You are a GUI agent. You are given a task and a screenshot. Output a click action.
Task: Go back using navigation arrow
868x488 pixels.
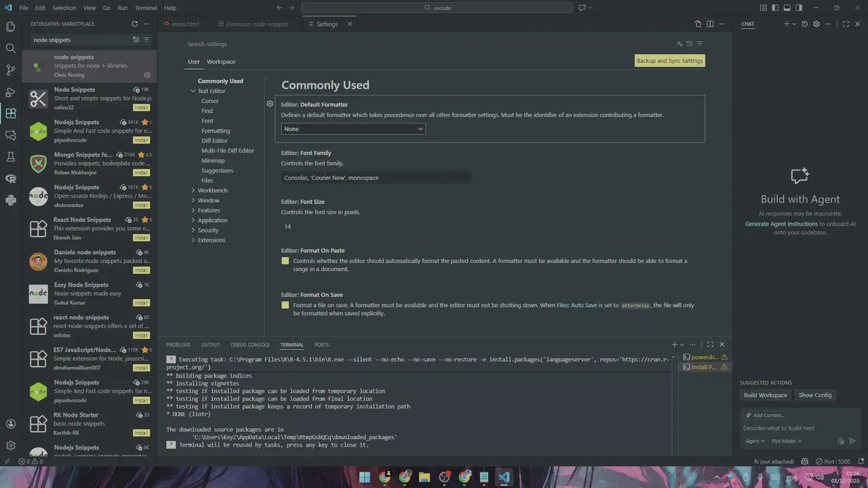tap(279, 7)
